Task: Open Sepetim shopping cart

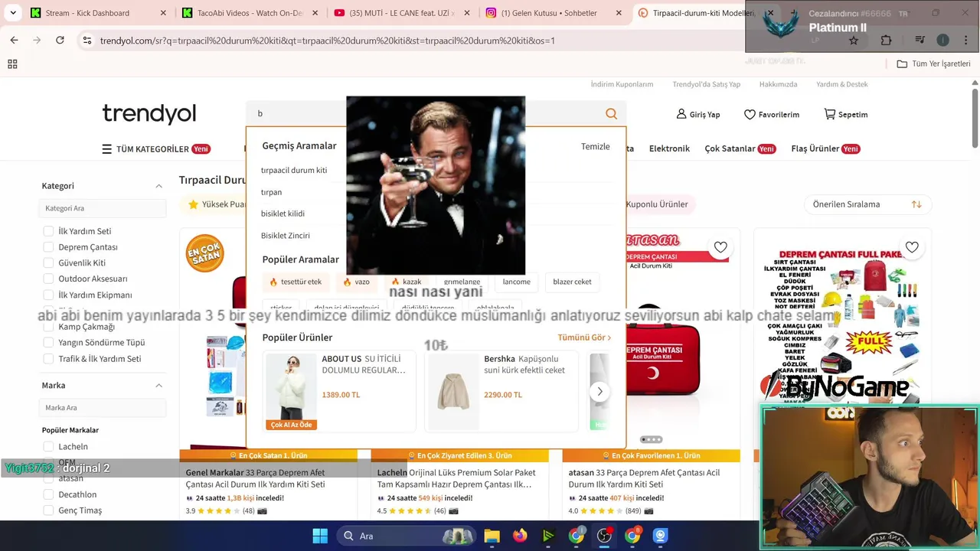Action: pyautogui.click(x=829, y=114)
